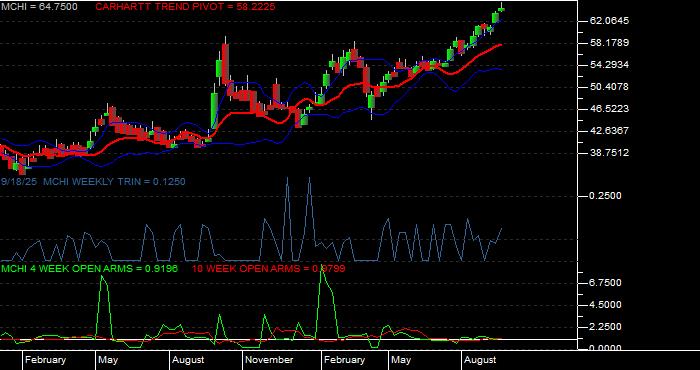Select the 0.2500 TRIN axis value

605,196
